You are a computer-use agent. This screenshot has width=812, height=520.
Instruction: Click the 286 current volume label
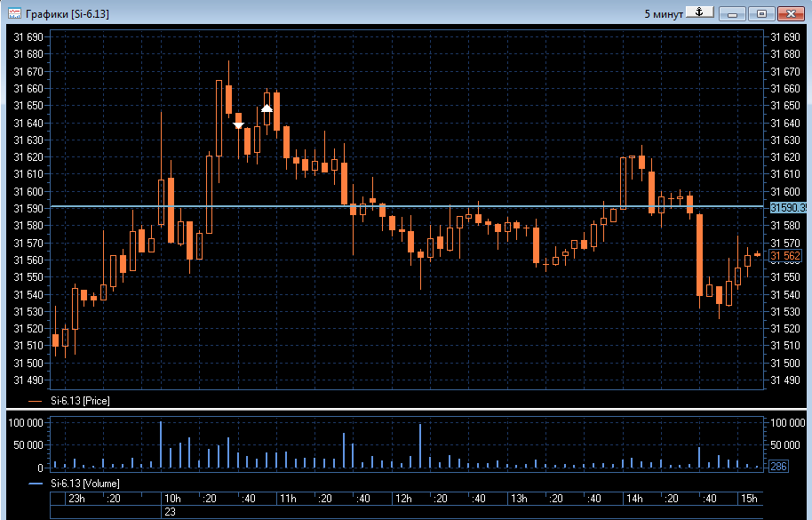pyautogui.click(x=778, y=466)
